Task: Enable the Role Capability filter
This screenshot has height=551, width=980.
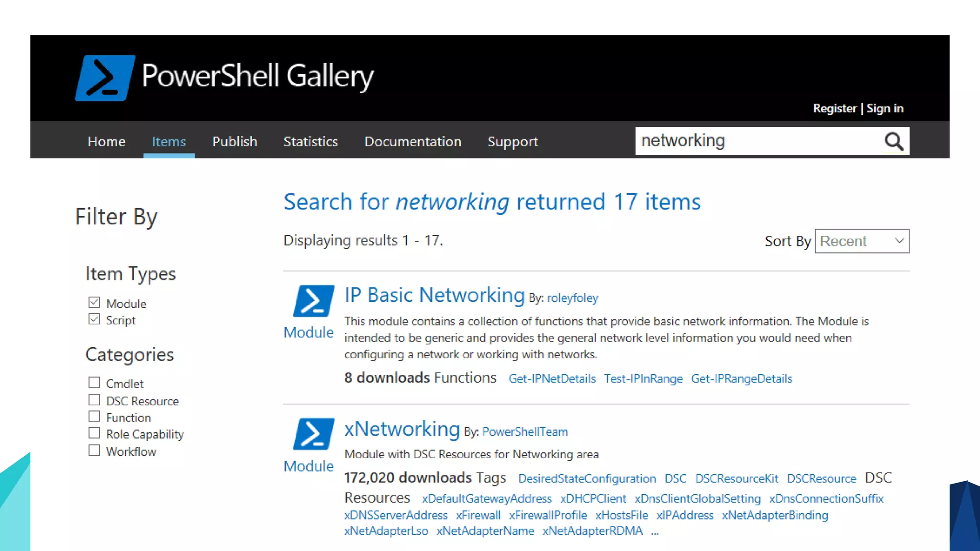Action: pyautogui.click(x=94, y=433)
